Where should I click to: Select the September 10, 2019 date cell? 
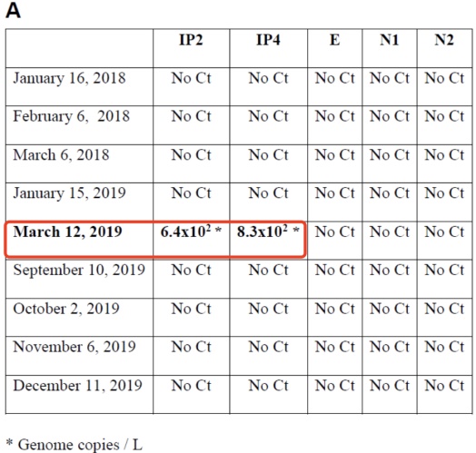coord(79,270)
